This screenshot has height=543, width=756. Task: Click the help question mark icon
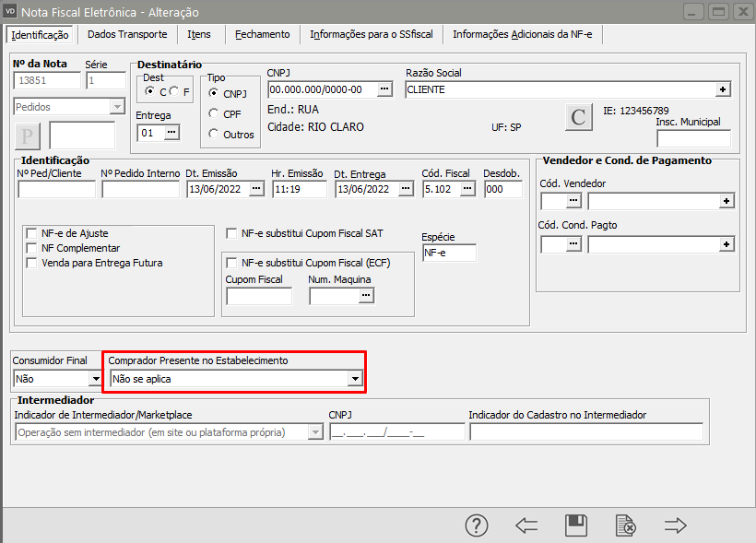pyautogui.click(x=476, y=525)
